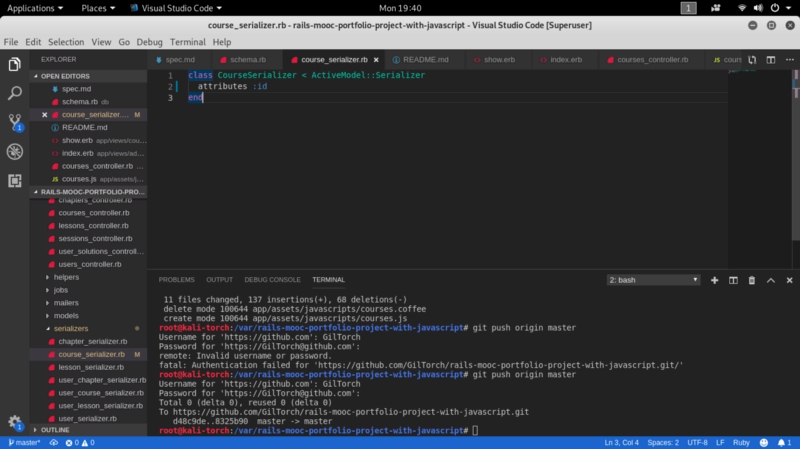Open the Explorer view in activity bar
This screenshot has width=800, height=449.
pos(14,65)
